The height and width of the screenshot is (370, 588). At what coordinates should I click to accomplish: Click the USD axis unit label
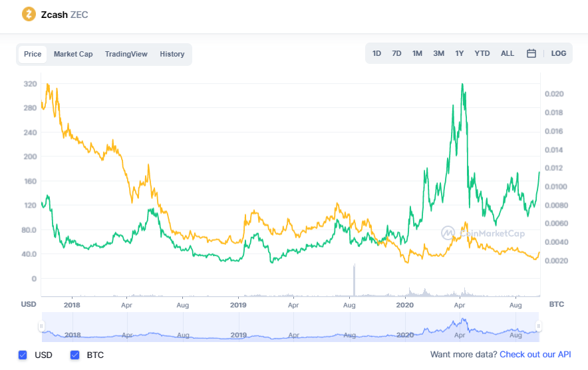[x=29, y=304]
